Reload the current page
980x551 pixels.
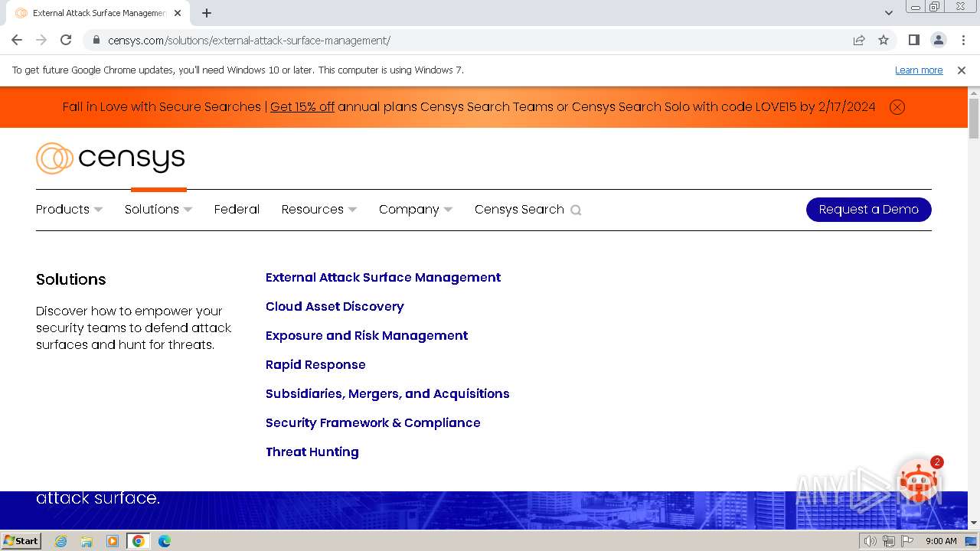(x=66, y=40)
